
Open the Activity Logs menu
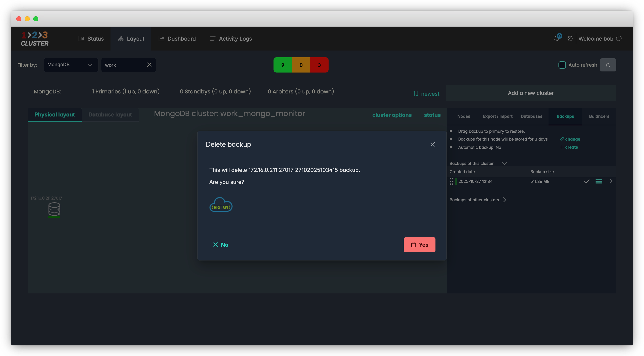click(231, 39)
